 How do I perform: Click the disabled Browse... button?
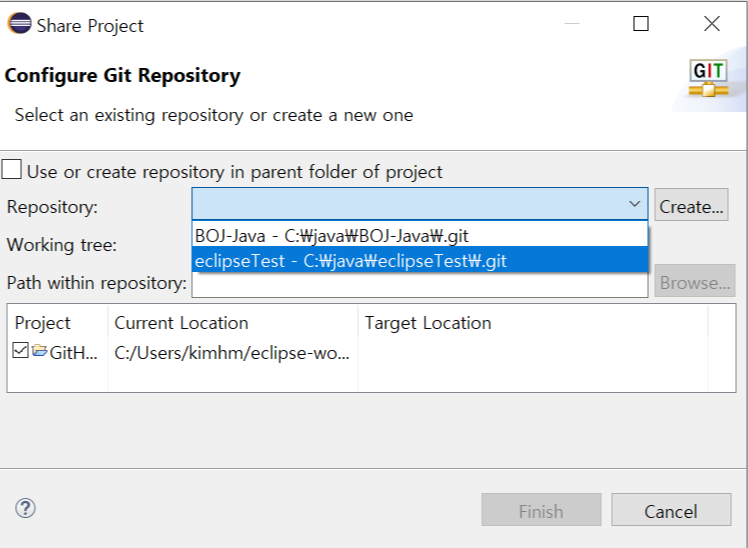(x=695, y=281)
